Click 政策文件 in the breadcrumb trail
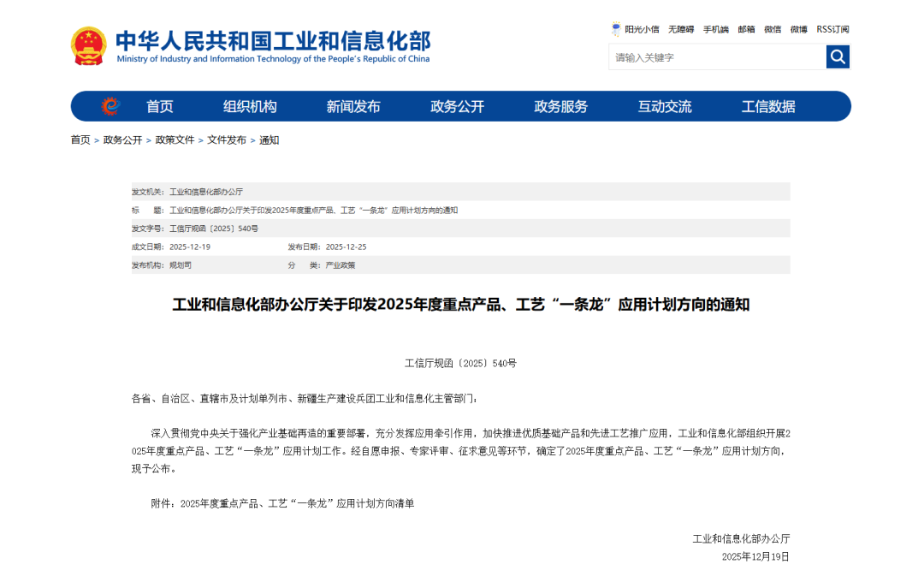924x582 pixels. tap(175, 140)
